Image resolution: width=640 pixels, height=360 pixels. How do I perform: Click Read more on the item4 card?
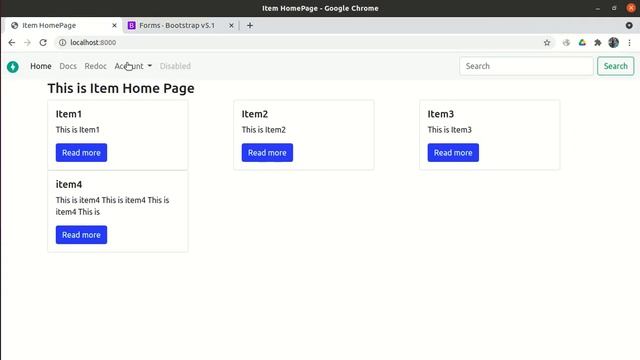tap(81, 235)
